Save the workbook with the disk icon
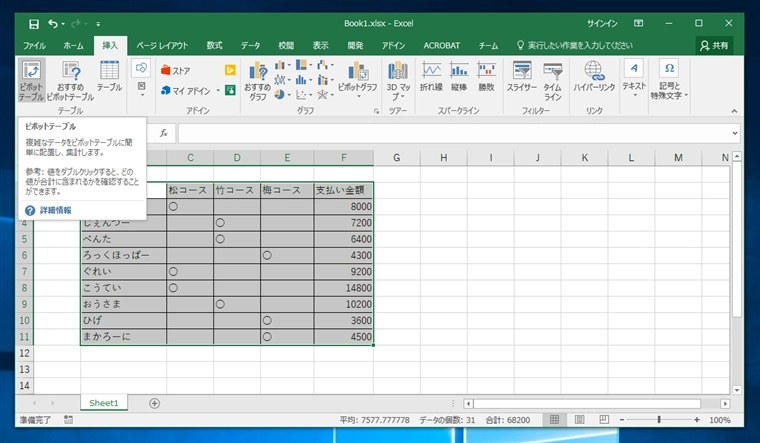 33,24
